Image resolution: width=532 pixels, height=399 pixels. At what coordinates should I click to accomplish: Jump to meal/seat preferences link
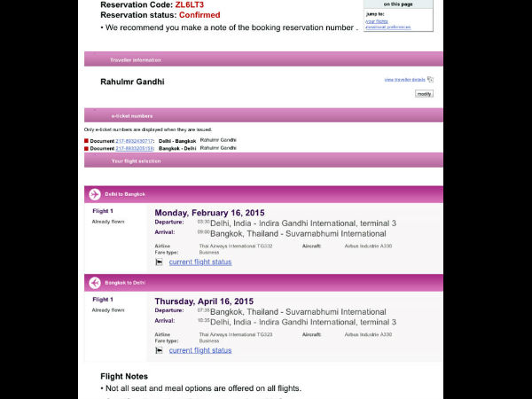387,27
